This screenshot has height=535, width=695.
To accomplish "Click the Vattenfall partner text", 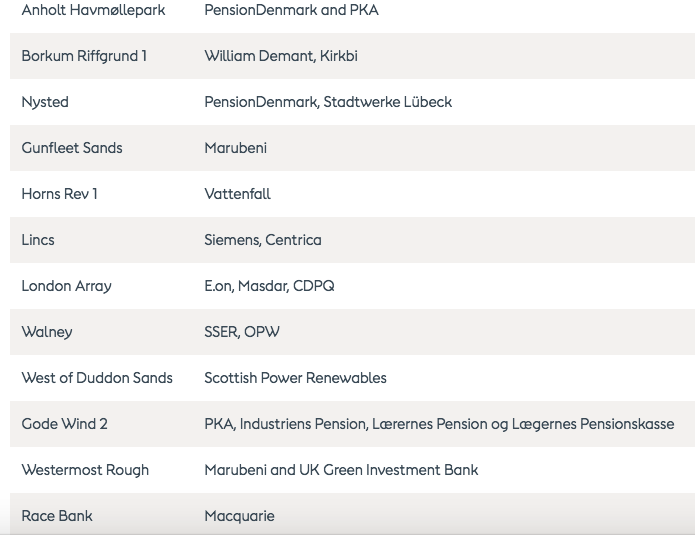I will pos(237,194).
